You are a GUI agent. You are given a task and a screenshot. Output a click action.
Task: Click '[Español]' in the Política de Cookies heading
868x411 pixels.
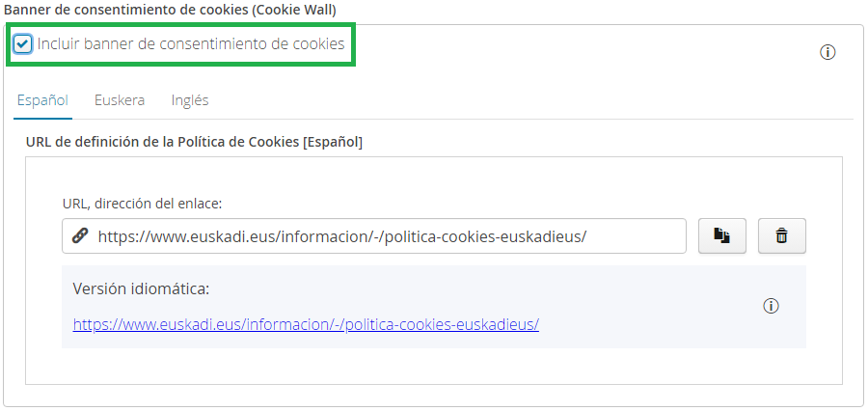coord(333,142)
